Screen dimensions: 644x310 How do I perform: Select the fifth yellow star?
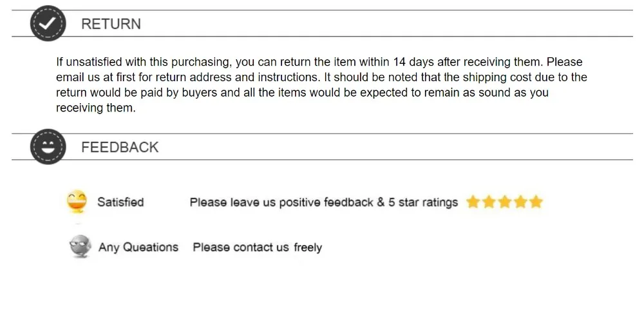pos(536,202)
